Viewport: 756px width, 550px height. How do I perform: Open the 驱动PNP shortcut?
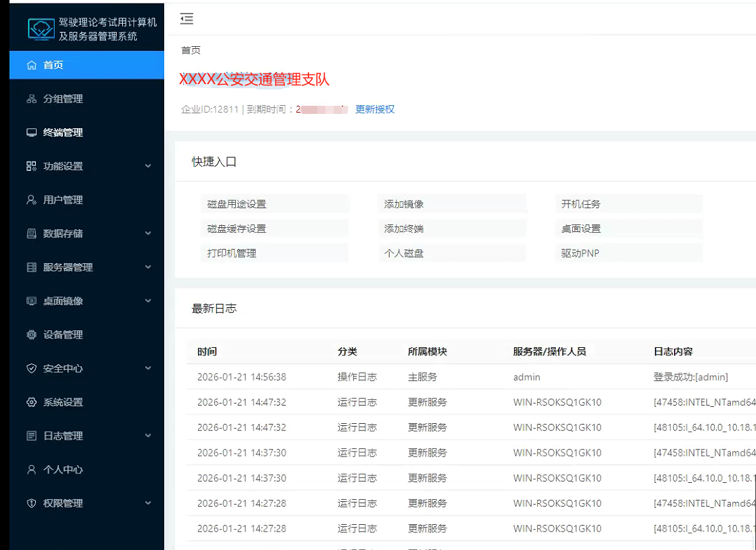tap(629, 253)
